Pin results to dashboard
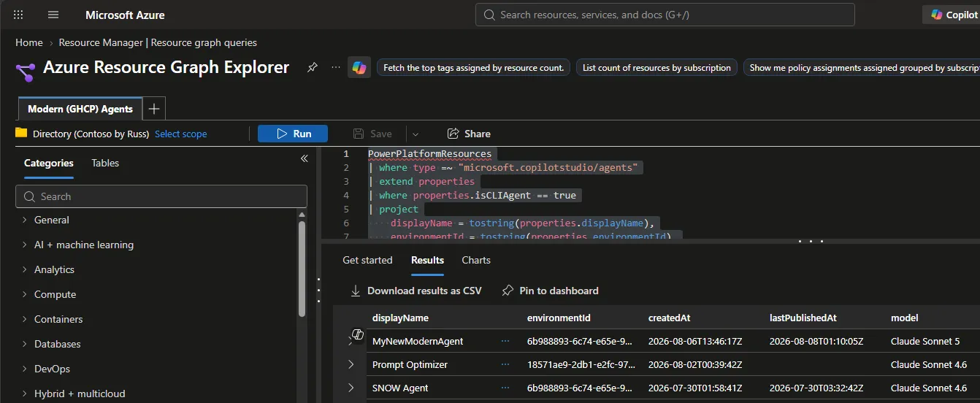Viewport: 980px width, 403px height. (x=551, y=291)
